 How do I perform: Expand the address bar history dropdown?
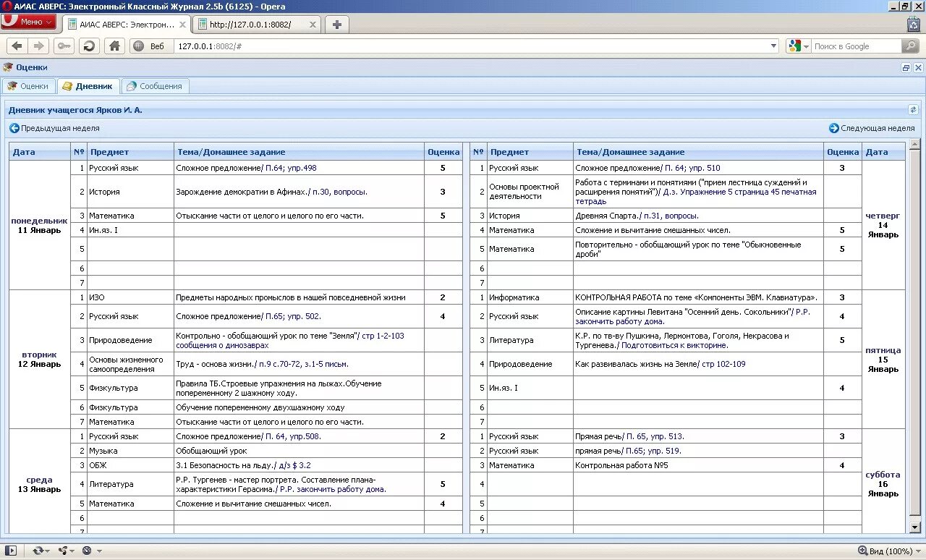click(x=773, y=46)
